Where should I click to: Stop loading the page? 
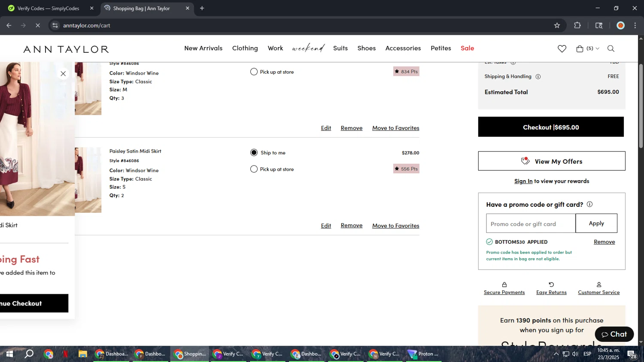37,25
